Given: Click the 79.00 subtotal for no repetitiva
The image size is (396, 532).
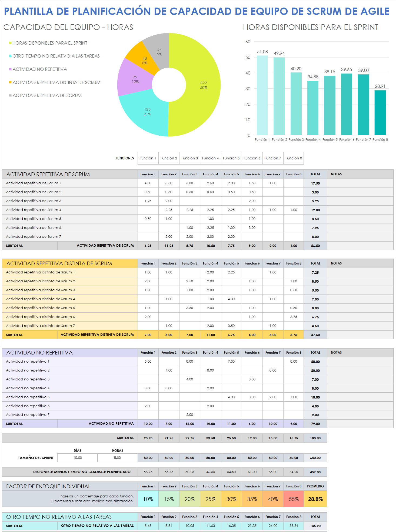Looking at the screenshot, I should coord(315,424).
